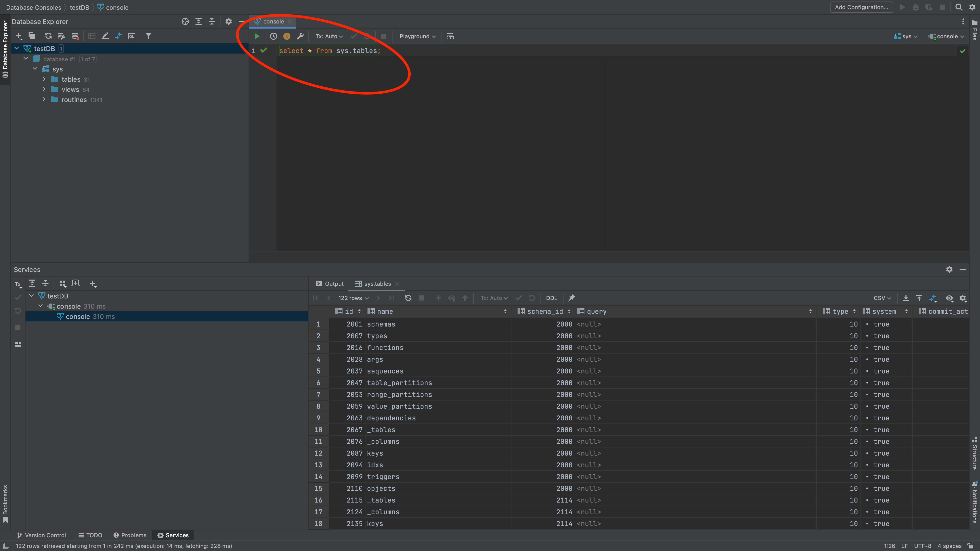980x551 pixels.
Task: Sort by the name column header
Action: pos(385,311)
